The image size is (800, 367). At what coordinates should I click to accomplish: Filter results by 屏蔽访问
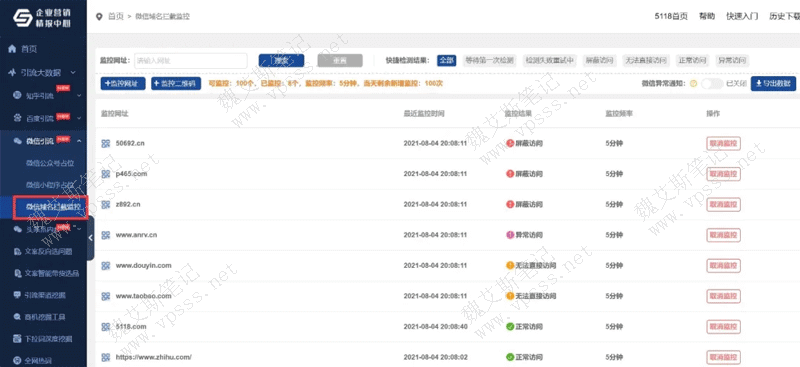tap(598, 60)
